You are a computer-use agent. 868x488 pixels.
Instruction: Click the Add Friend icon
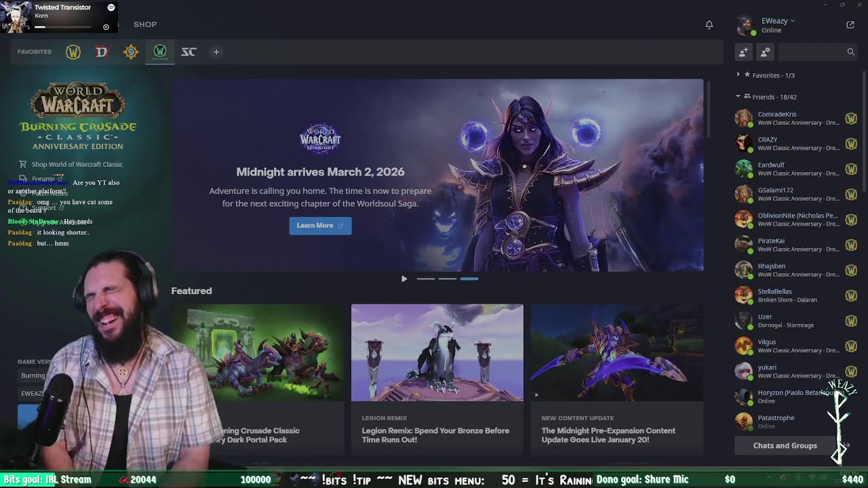pos(744,52)
